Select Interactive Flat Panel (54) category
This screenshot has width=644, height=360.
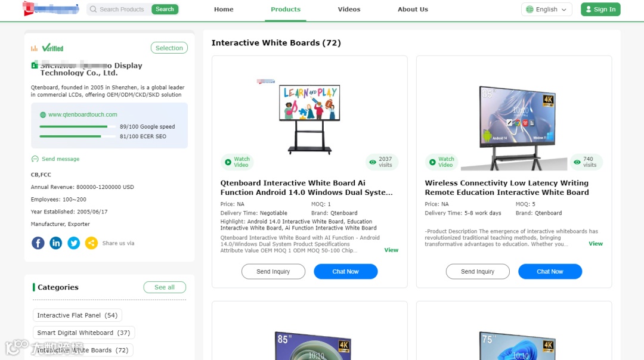77,315
